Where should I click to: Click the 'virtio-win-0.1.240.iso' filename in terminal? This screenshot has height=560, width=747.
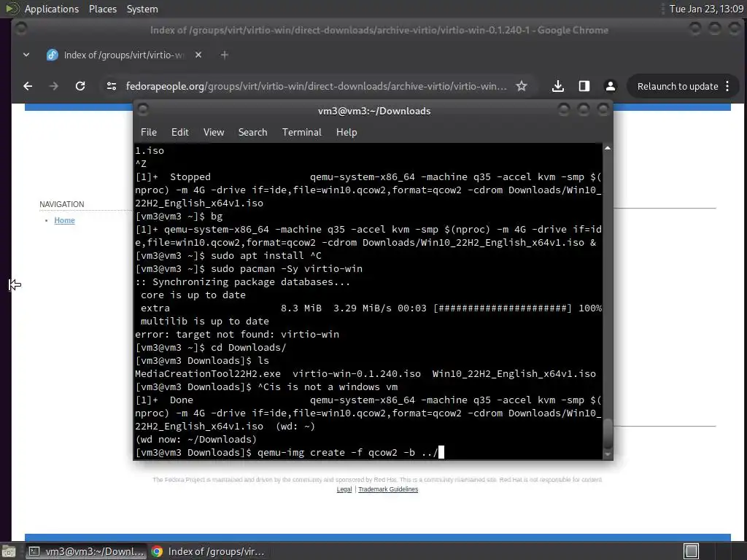click(x=356, y=374)
